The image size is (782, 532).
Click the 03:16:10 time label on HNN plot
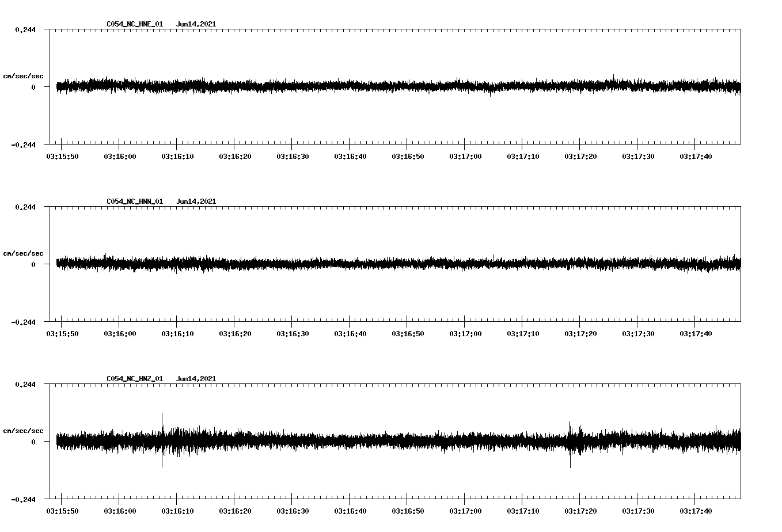tap(177, 334)
